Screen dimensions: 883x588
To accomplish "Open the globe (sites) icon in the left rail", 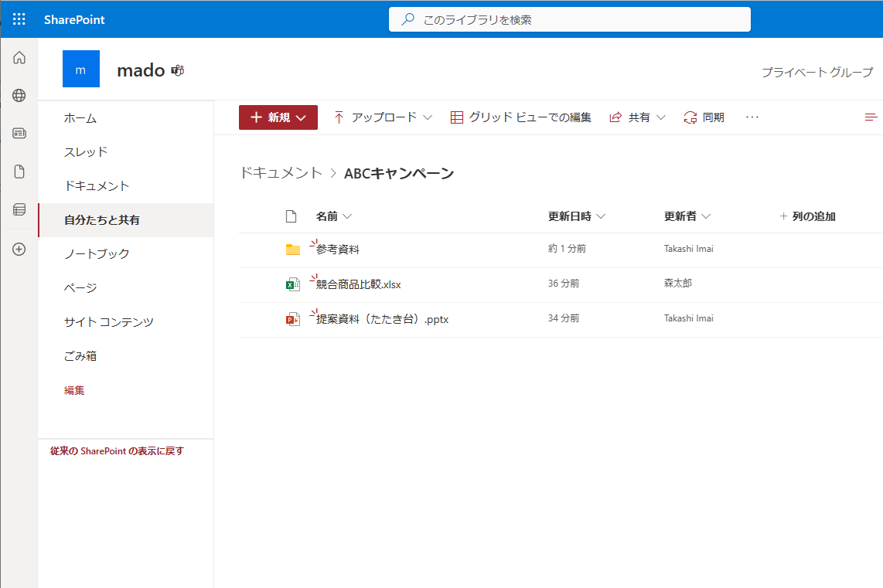I will pyautogui.click(x=19, y=95).
